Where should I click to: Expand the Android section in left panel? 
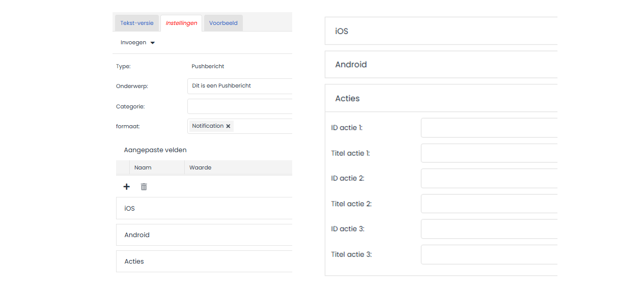[x=204, y=235]
